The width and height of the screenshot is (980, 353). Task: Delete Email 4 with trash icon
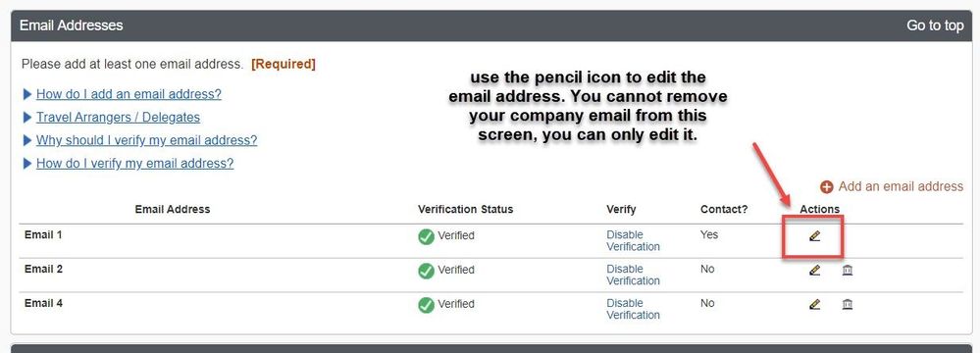[x=848, y=304]
